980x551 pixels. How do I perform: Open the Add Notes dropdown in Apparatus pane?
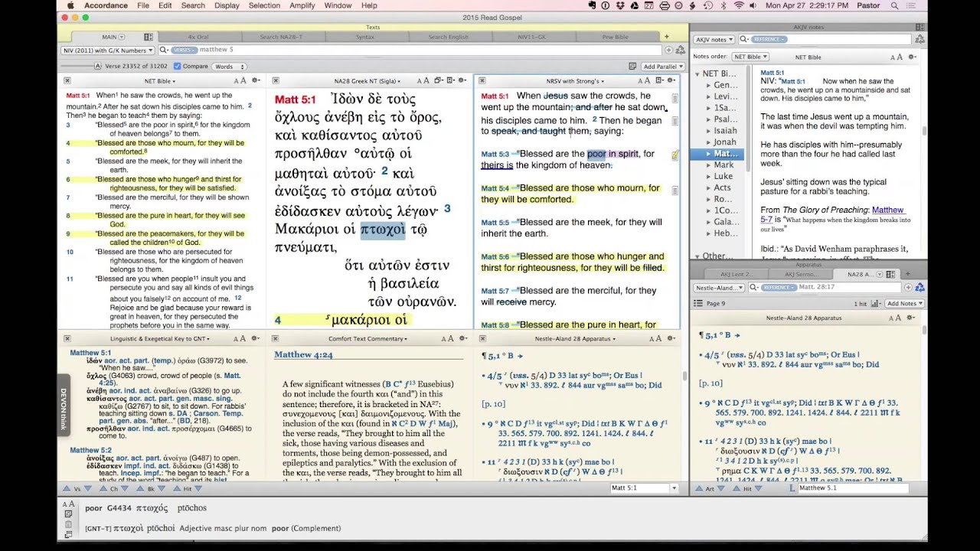click(904, 304)
